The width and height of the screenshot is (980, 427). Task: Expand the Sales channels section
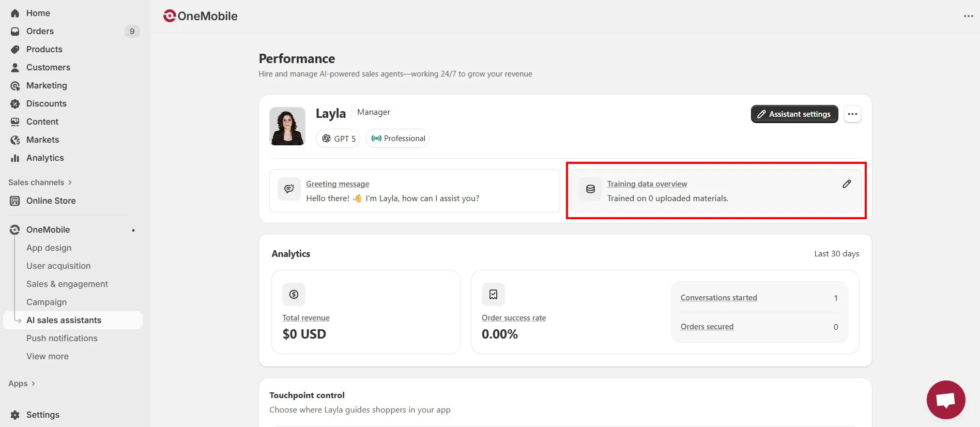click(40, 182)
